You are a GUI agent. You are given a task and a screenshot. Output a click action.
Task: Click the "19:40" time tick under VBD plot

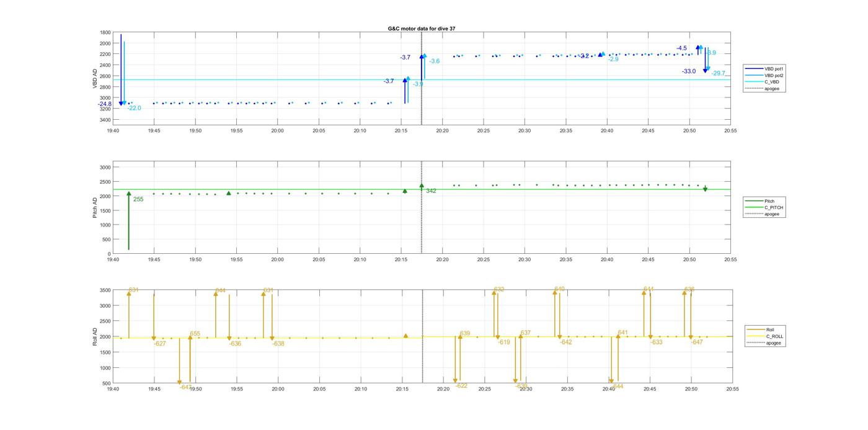click(113, 131)
